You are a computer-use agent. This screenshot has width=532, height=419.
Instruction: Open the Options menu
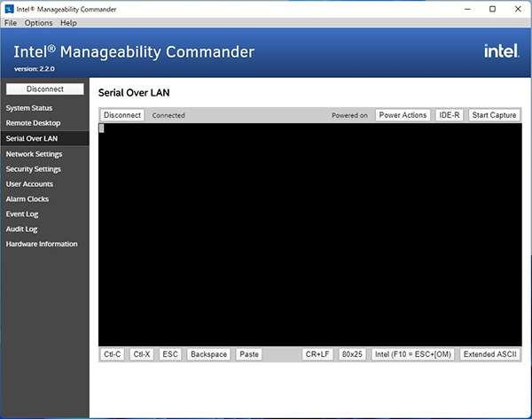coord(38,23)
